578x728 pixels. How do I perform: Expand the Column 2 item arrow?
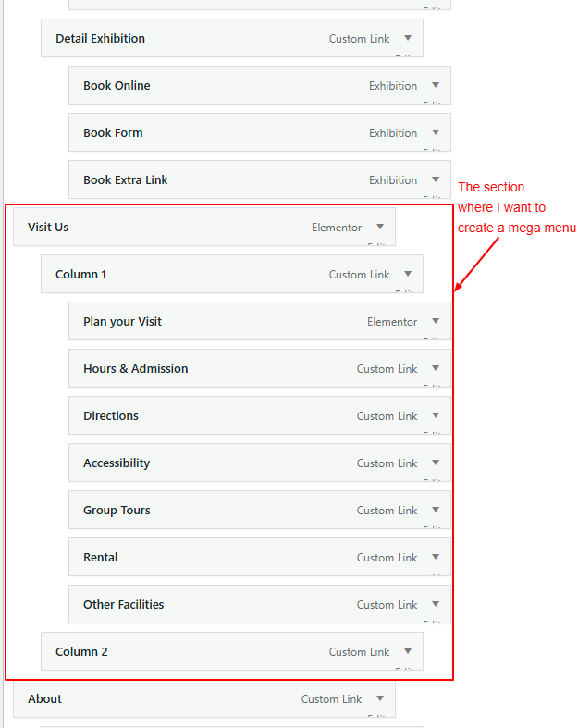point(408,651)
